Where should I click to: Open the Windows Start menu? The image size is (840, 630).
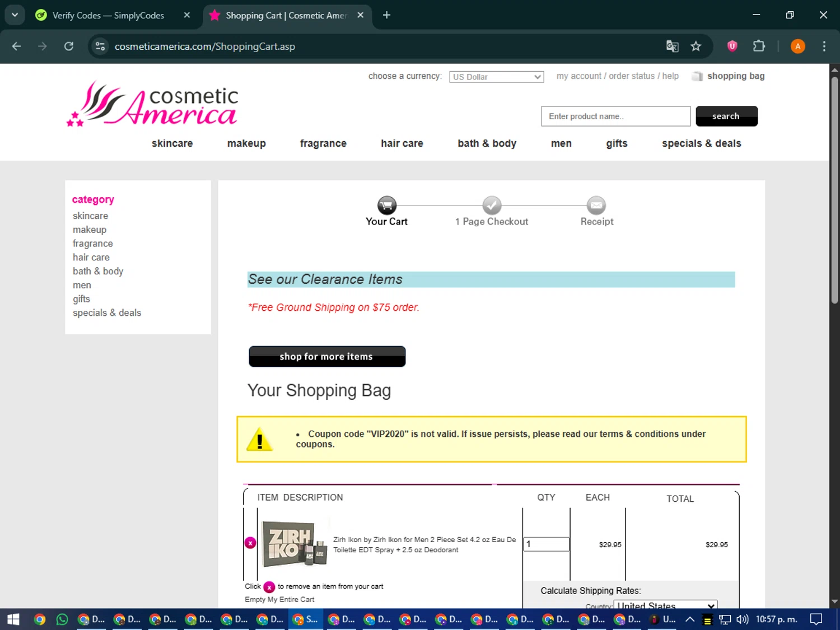(x=13, y=619)
